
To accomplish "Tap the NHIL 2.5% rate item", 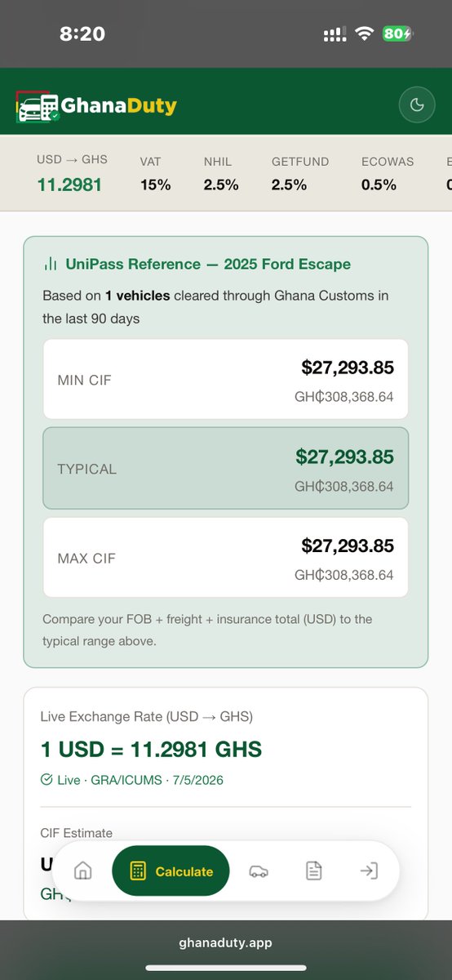I will point(221,173).
